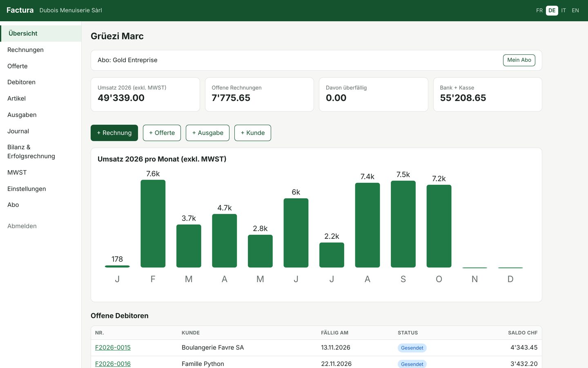Click the September 7.5k bar
This screenshot has height=368, width=588.
[x=403, y=224]
